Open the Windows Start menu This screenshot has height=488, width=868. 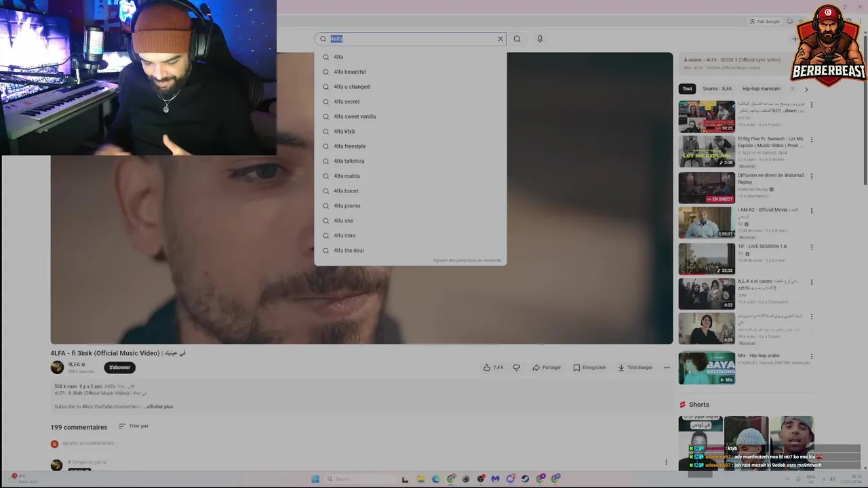coord(315,479)
